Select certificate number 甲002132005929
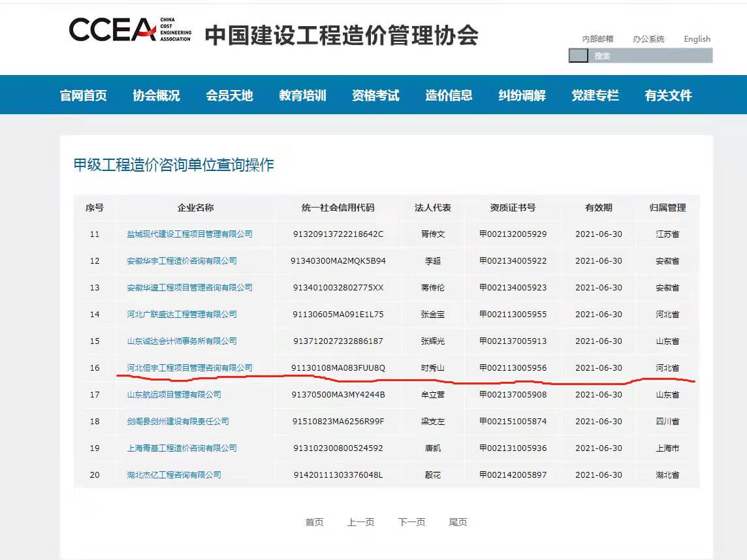Viewport: 747px width, 560px height. 513,234
